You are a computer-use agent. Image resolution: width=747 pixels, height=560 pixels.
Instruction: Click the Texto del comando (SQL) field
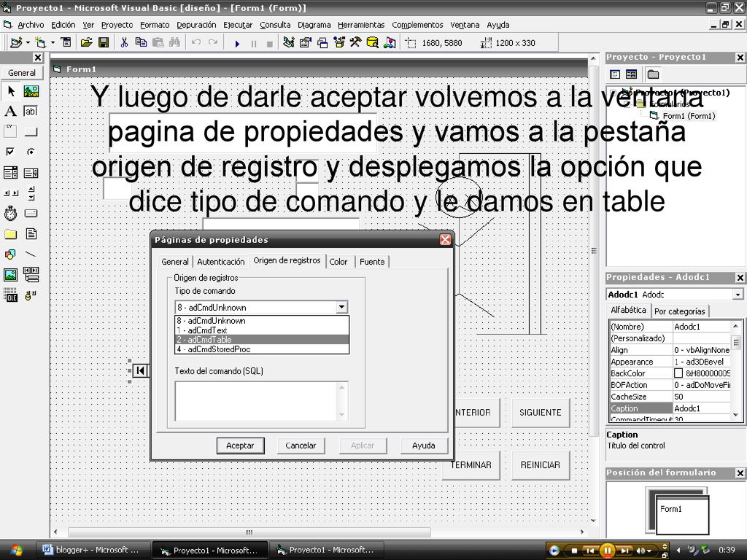pos(261,401)
